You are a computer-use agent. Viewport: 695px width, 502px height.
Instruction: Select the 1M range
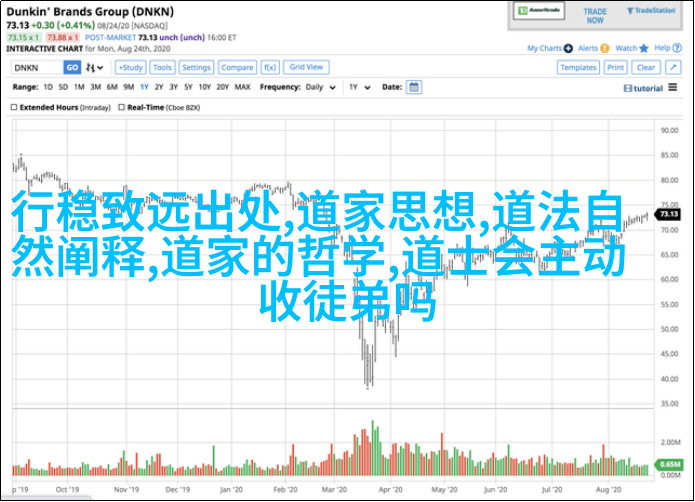coord(79,87)
